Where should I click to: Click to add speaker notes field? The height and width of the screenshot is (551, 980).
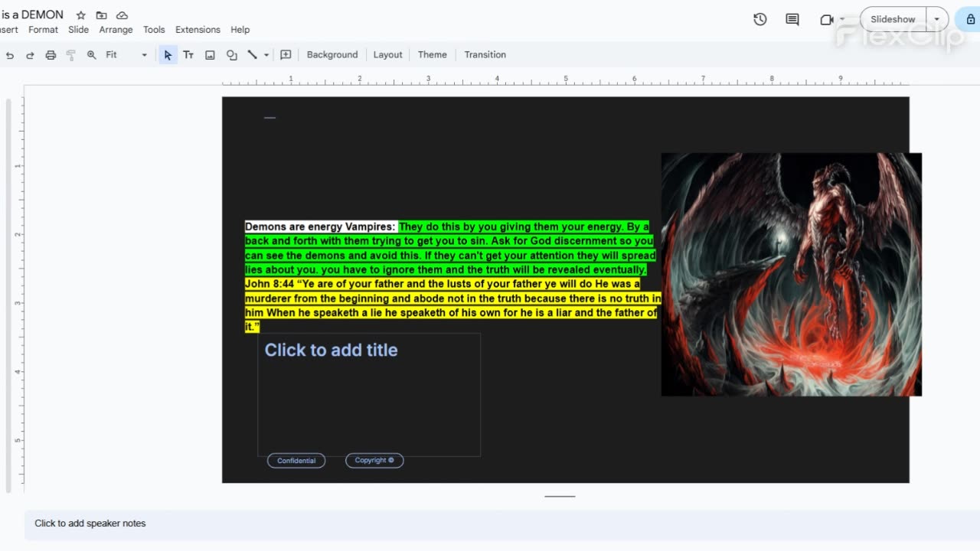click(502, 523)
